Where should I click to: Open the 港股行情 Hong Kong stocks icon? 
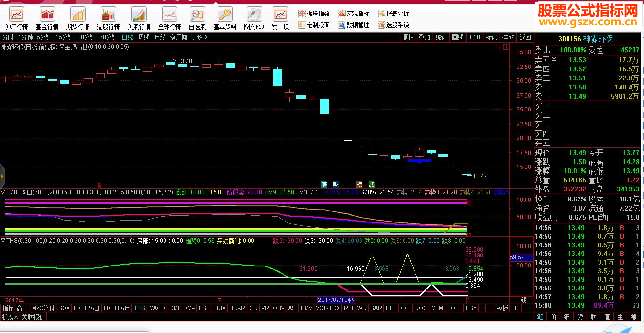109,19
